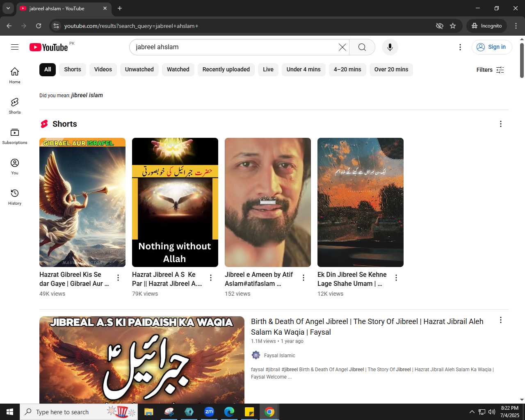The width and height of the screenshot is (525, 420).
Task: Open options for Hazrat Jibreel A S Ke Par short
Action: click(211, 278)
